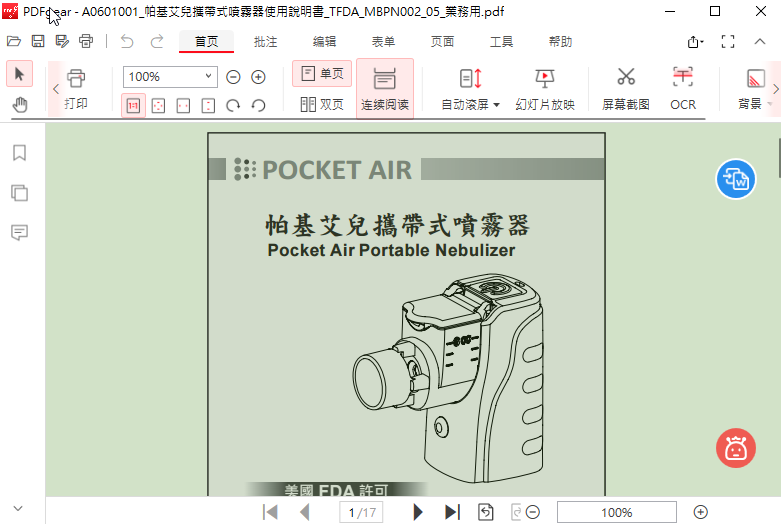Switch to the 编辑 tab
Screen dimensions: 781x524
324,42
